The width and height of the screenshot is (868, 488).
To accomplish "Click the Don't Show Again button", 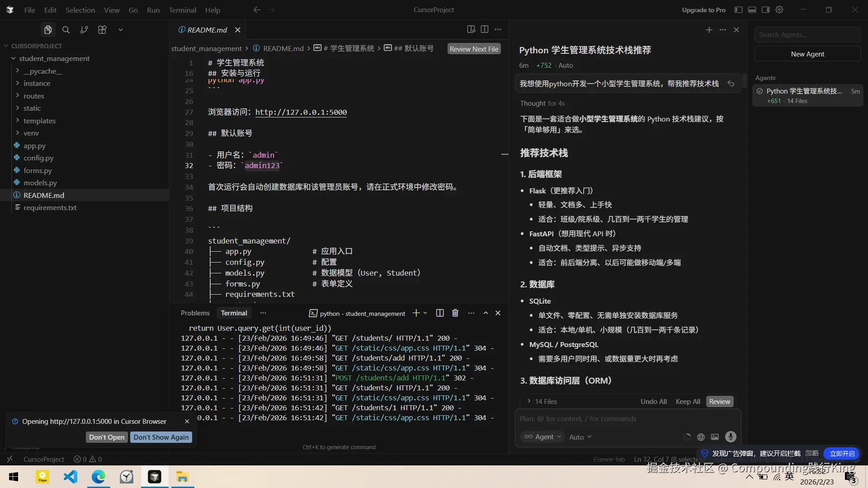I will coord(161,437).
